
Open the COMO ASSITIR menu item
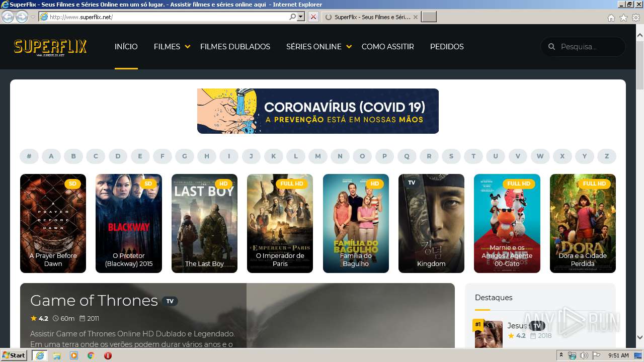coord(387,47)
